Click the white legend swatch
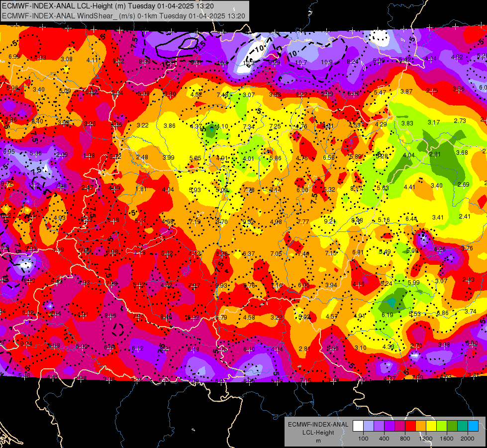The width and height of the screenshot is (487, 448). click(x=358, y=426)
